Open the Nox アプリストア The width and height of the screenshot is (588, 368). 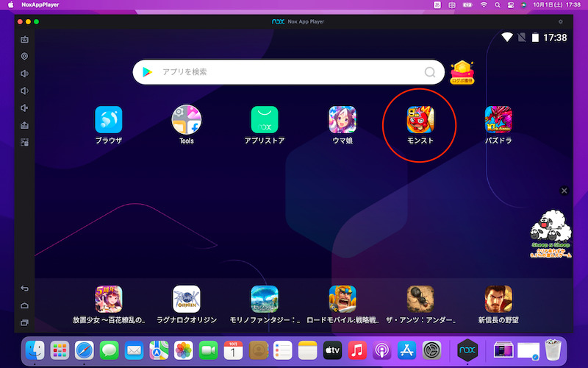[265, 119]
